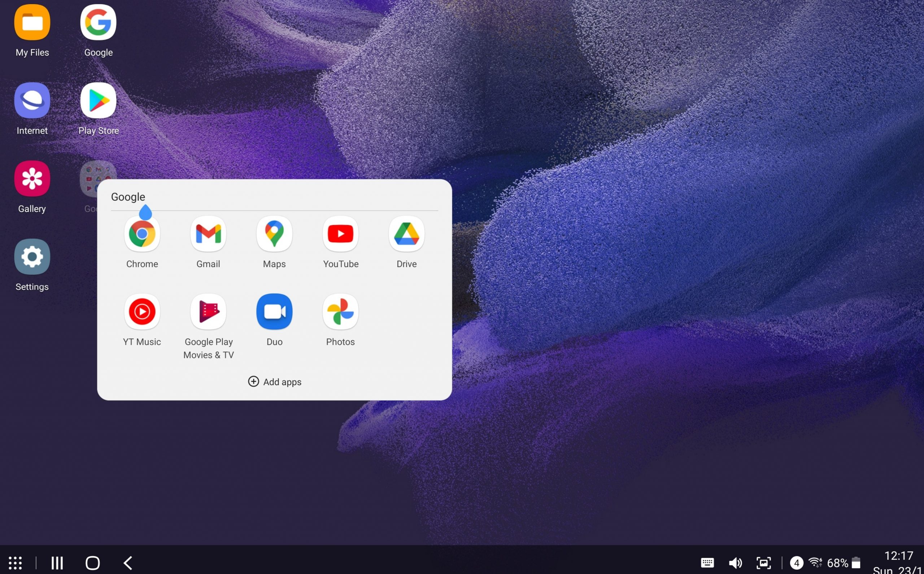Show recent apps with the recents button
The height and width of the screenshot is (574, 924).
coord(57,562)
